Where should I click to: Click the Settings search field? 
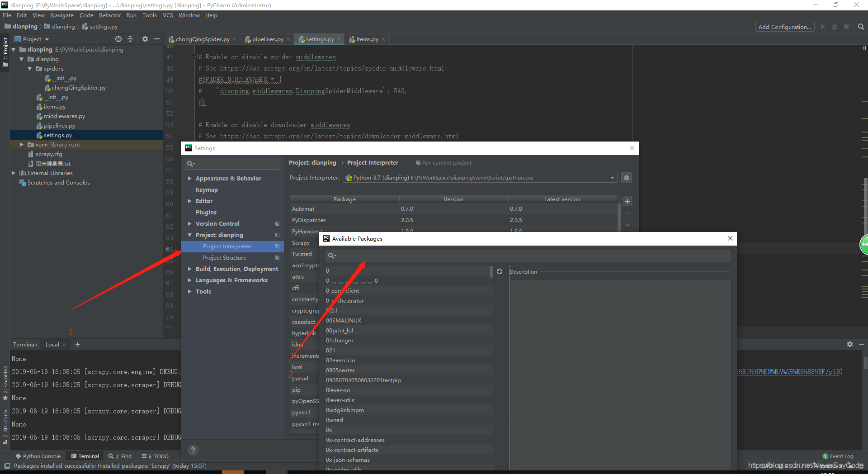[232, 164]
